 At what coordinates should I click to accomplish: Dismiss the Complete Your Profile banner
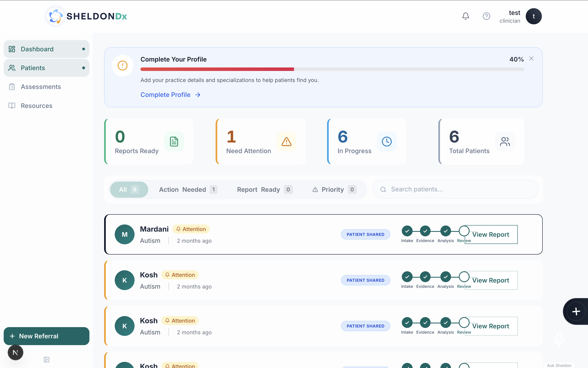[x=531, y=58]
